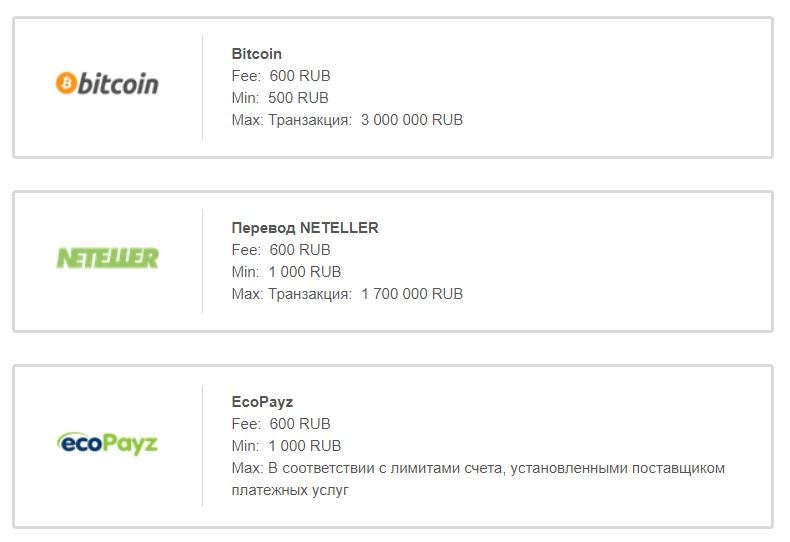This screenshot has height=542, width=790.
Task: Click the word Транзакция in NETELLER card
Action: point(310,294)
